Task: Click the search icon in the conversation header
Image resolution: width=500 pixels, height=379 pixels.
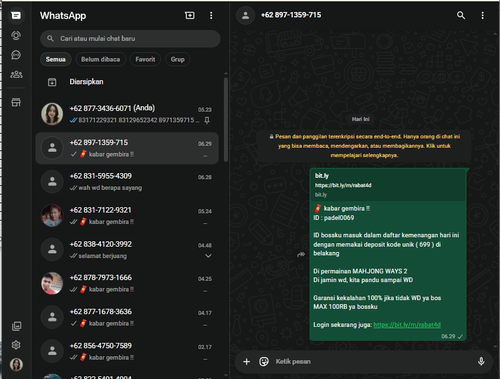Action: coord(461,15)
